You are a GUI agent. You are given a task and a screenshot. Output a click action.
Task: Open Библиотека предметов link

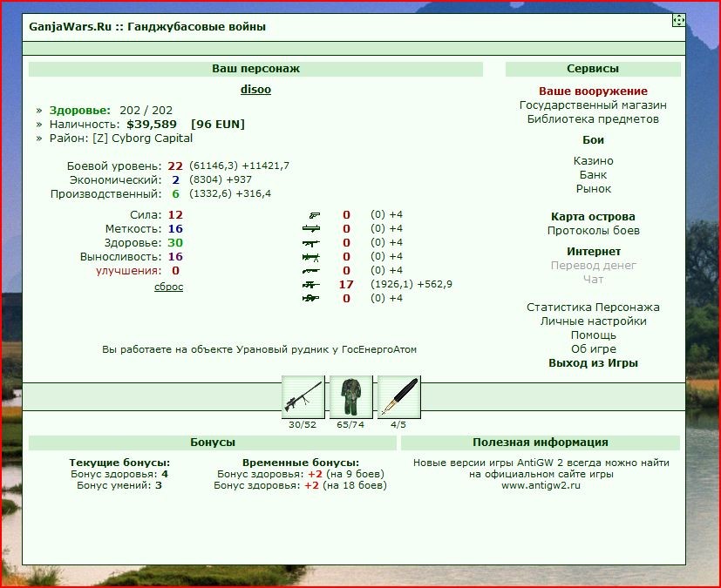593,119
